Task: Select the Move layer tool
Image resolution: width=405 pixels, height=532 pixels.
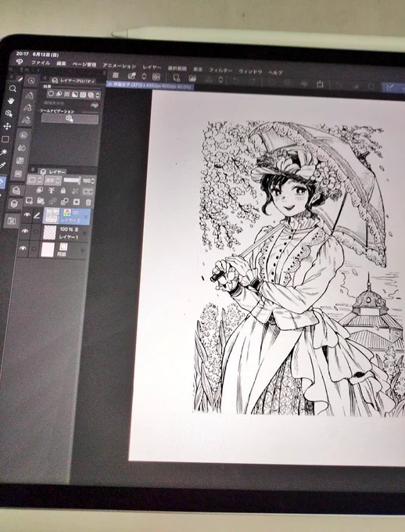Action: click(7, 127)
